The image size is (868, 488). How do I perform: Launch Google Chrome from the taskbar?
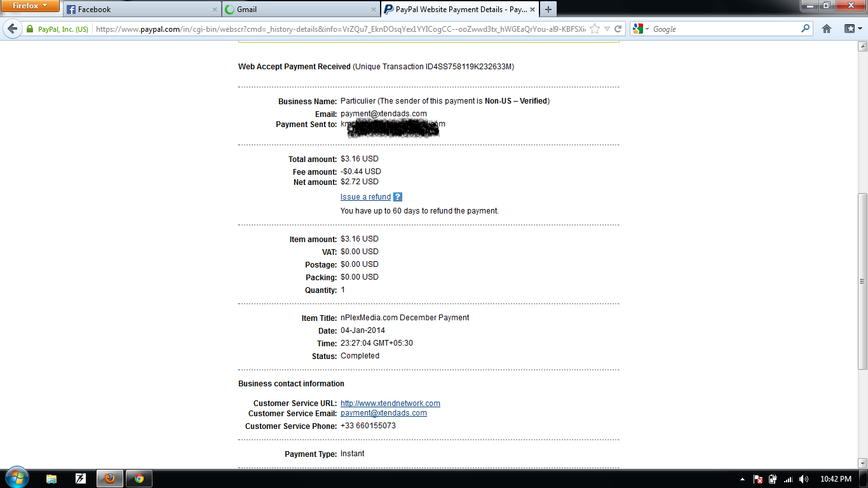click(x=139, y=478)
